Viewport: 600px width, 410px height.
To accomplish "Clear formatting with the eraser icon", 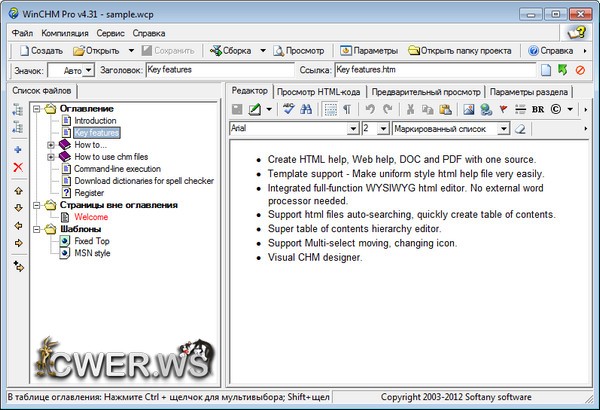I will (520, 129).
